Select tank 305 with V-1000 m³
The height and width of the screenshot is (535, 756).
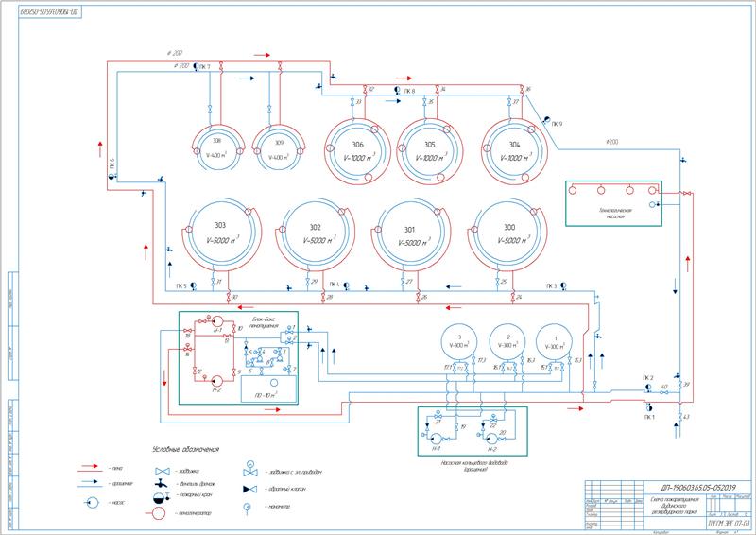pyautogui.click(x=430, y=151)
